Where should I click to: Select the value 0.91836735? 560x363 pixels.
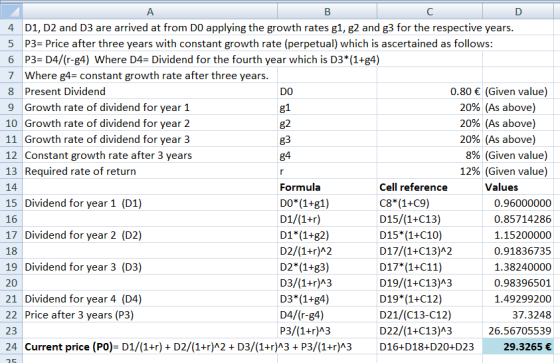click(518, 251)
